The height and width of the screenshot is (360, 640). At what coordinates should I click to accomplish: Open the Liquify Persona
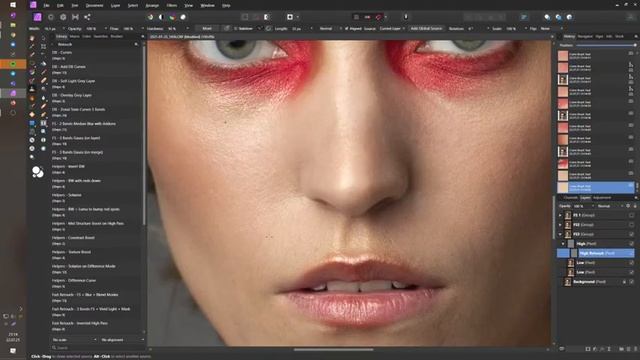pos(51,17)
